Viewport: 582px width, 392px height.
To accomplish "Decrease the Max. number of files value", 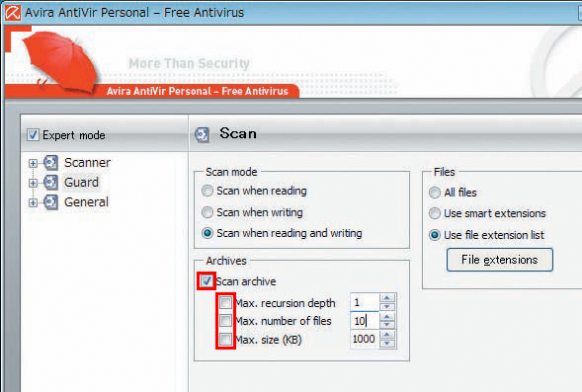I will pos(387,325).
